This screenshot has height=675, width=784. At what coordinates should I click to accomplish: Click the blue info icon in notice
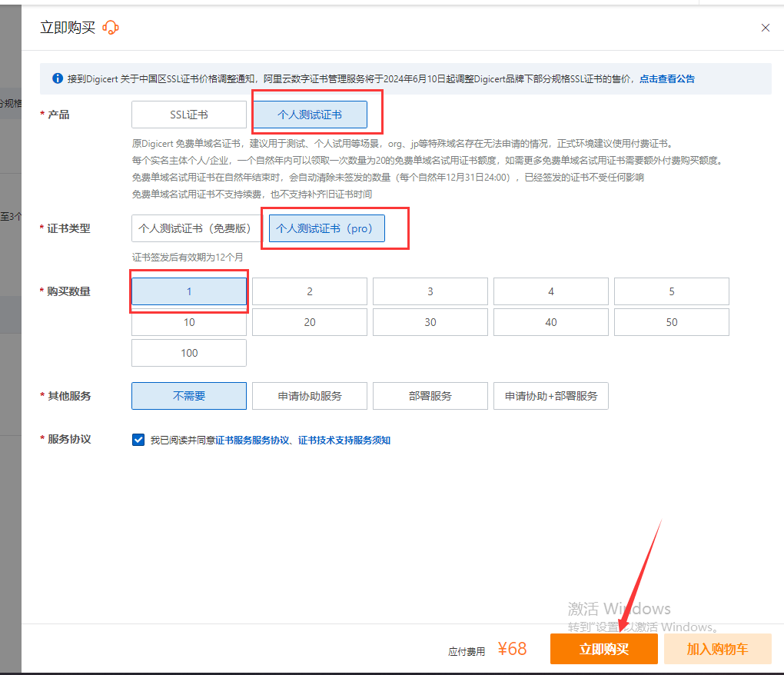tap(57, 78)
